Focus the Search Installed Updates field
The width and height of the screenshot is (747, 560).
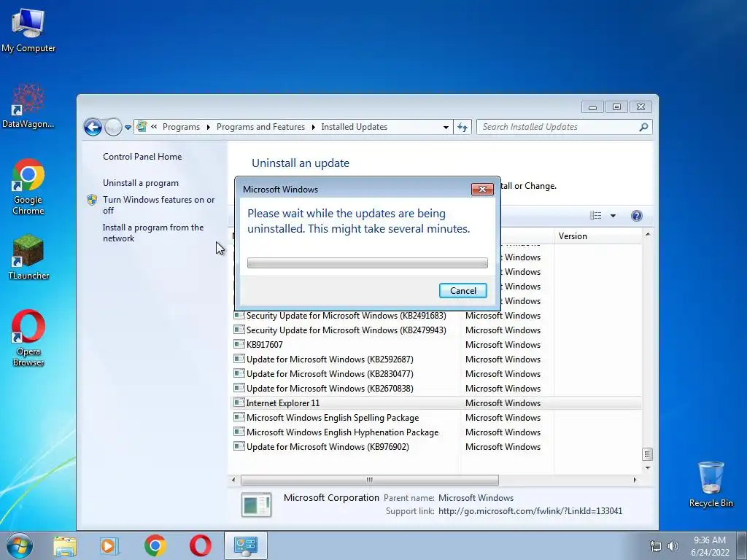tap(564, 127)
